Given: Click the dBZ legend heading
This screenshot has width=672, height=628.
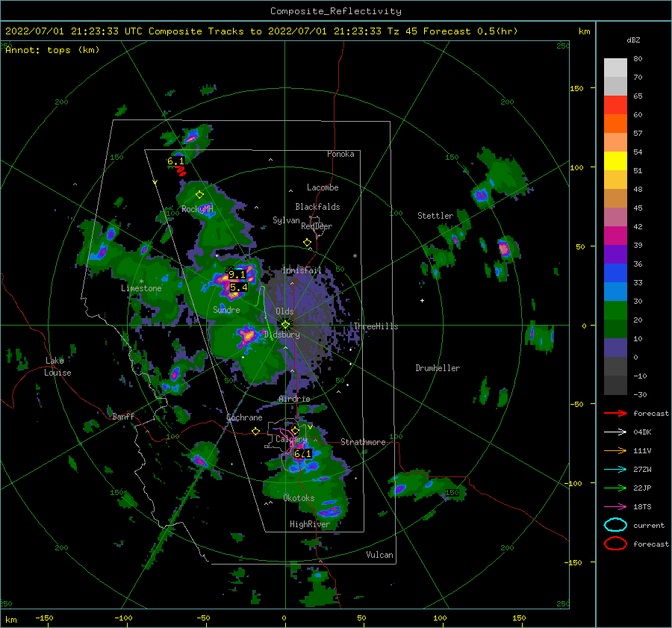Looking at the screenshot, I should [633, 40].
